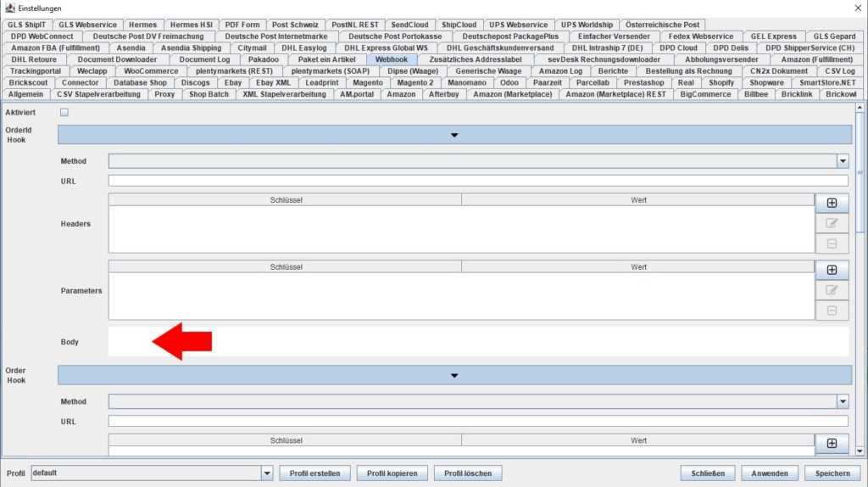Open the DPD WebConnect tab
The height and width of the screenshot is (487, 868).
click(x=42, y=36)
